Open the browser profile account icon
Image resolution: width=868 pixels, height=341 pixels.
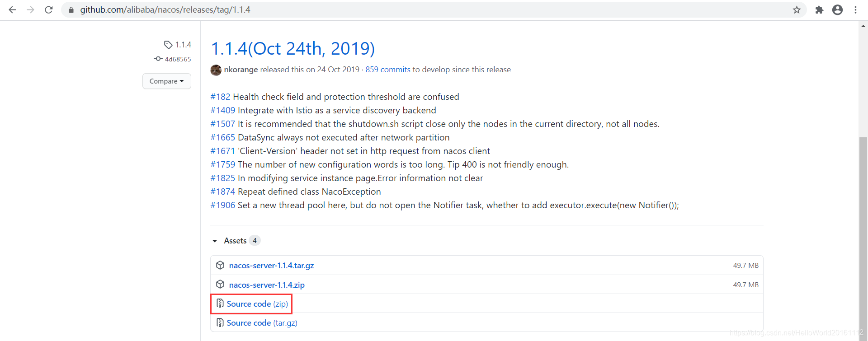pyautogui.click(x=837, y=10)
